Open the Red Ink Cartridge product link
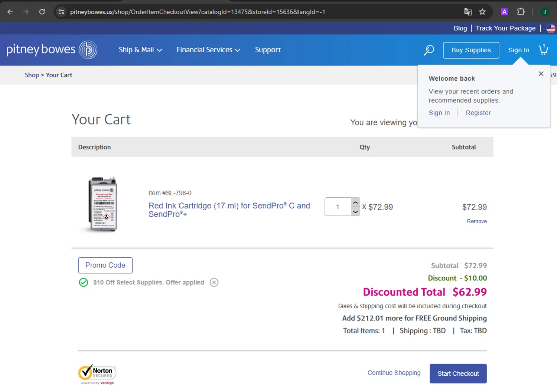This screenshot has width=557, height=392. 229,210
